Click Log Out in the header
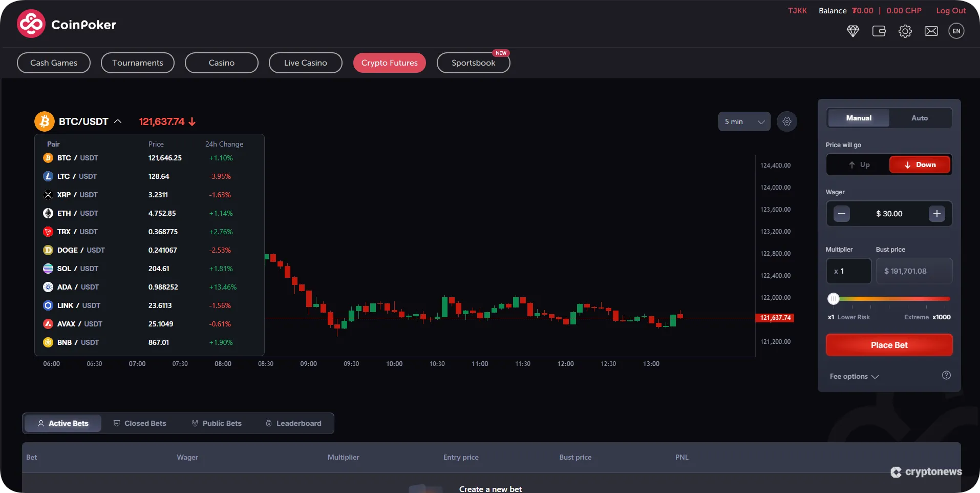980x493 pixels. coord(951,10)
